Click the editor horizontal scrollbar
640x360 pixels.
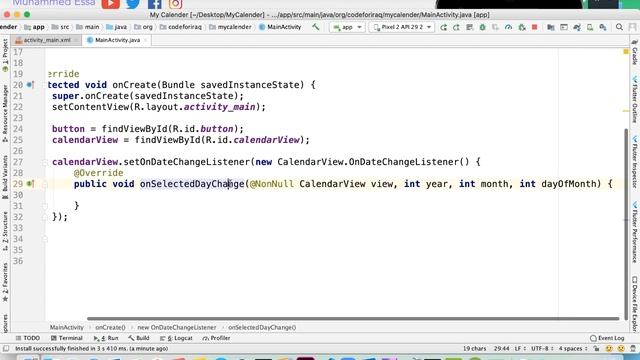click(353, 318)
